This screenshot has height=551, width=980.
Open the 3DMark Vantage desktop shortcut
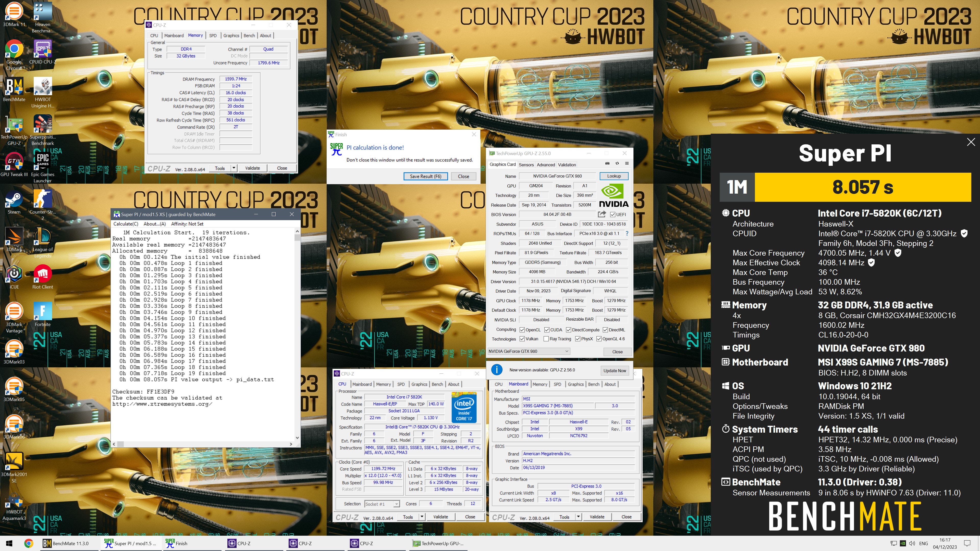(x=14, y=318)
